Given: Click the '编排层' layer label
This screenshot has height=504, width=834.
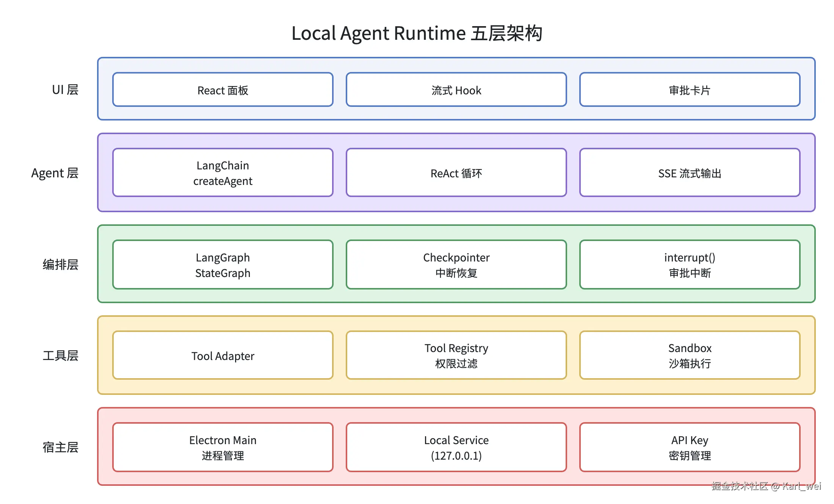Looking at the screenshot, I should point(61,265).
